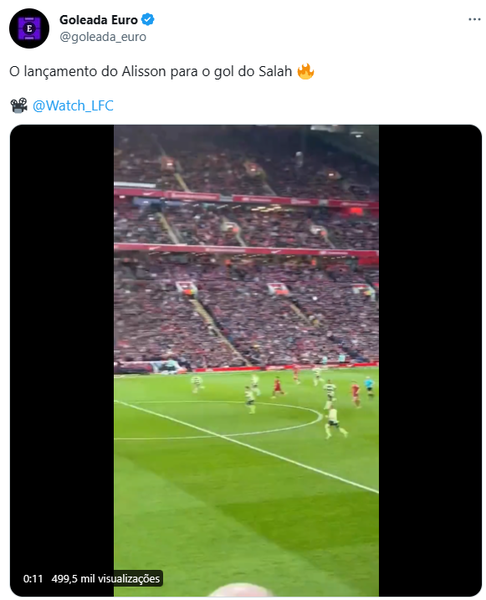Click the blue verified badge

148,19
